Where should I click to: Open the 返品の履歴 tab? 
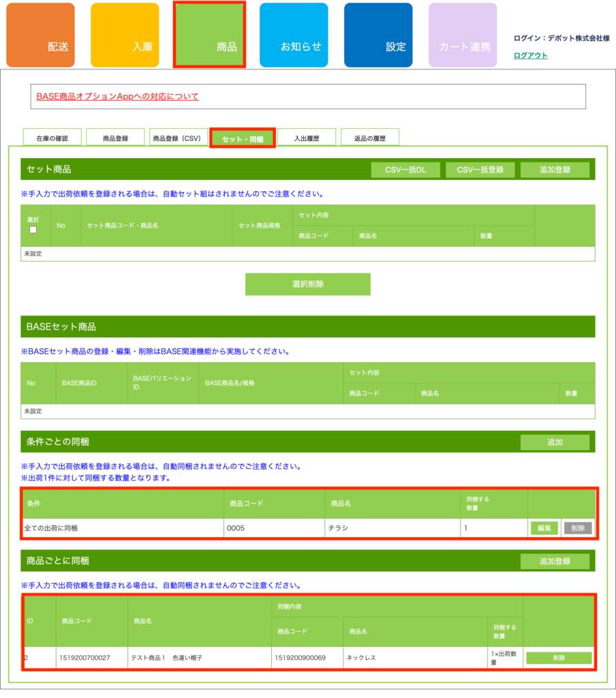pyautogui.click(x=369, y=138)
